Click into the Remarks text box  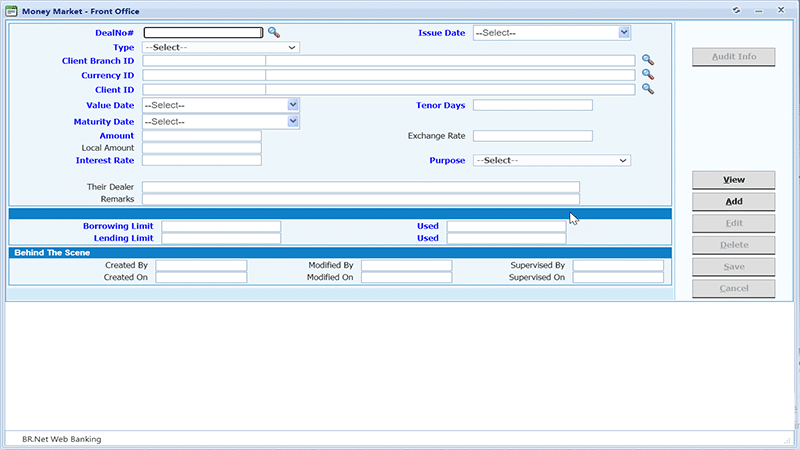coord(361,199)
